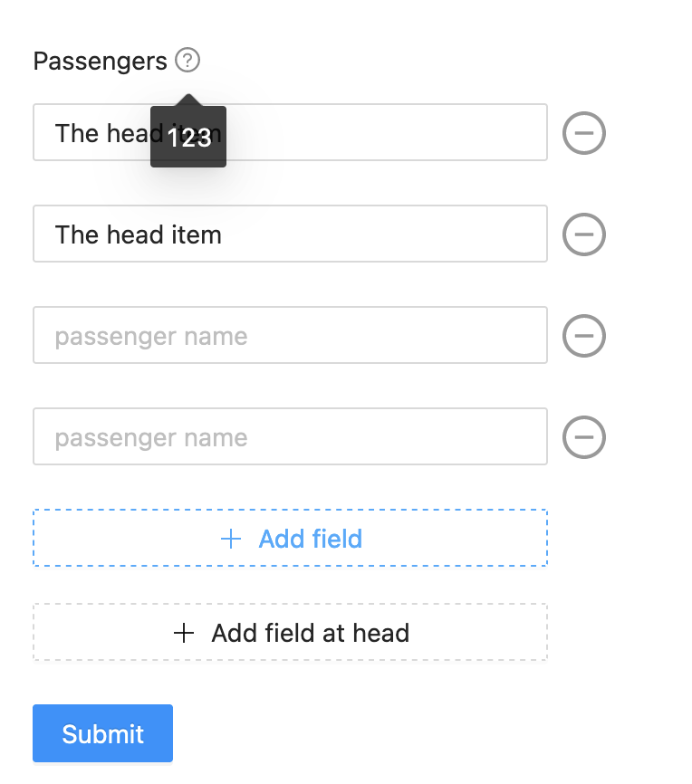Submit the passengers form
Image resolution: width=692 pixels, height=784 pixels.
tap(102, 733)
